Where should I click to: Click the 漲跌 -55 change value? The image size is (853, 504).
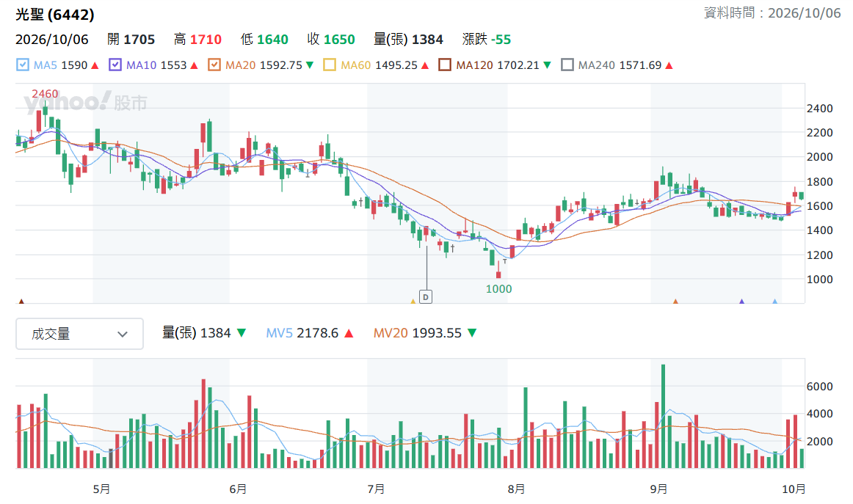click(487, 40)
